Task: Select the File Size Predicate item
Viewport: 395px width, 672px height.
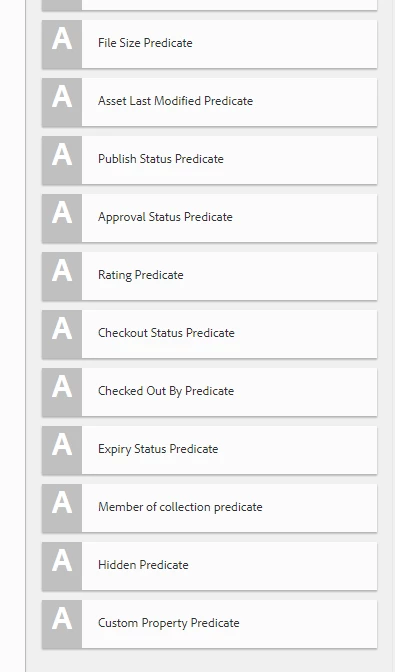Action: tap(209, 44)
